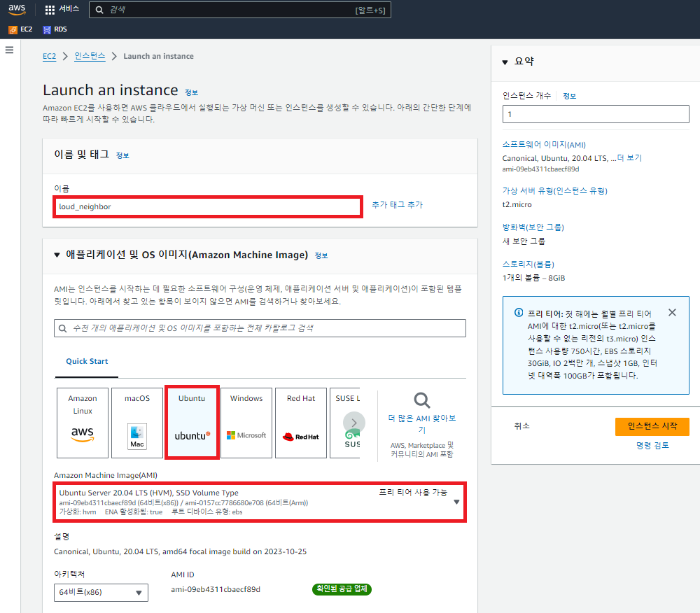Click the t2.micro instance type text
Image resolution: width=700 pixels, height=613 pixels.
(517, 205)
